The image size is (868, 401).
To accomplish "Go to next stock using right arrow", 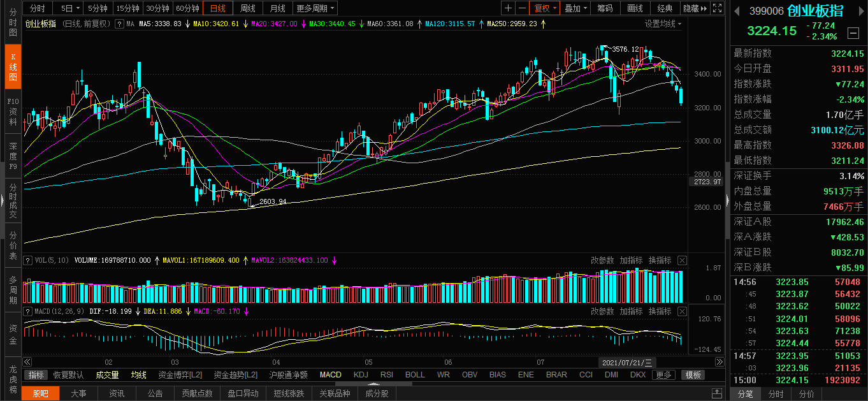I will pyautogui.click(x=861, y=10).
